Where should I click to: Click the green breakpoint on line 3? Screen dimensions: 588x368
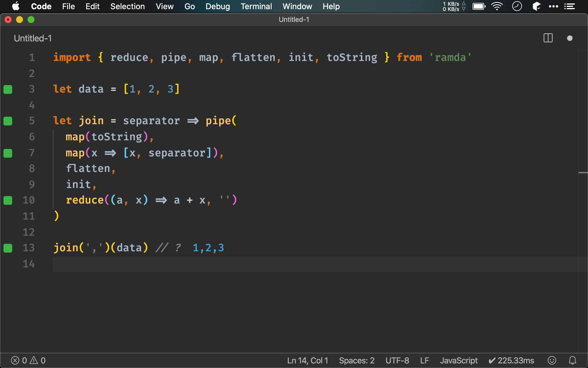tap(8, 89)
